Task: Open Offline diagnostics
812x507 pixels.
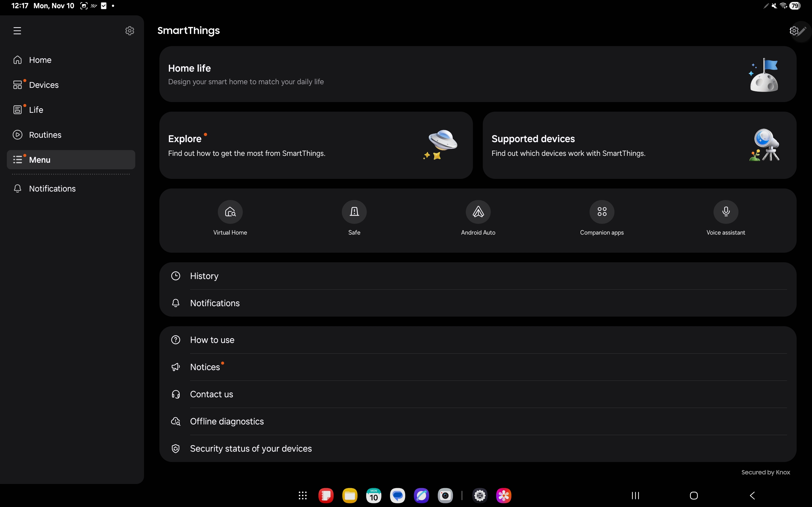Action: click(227, 421)
